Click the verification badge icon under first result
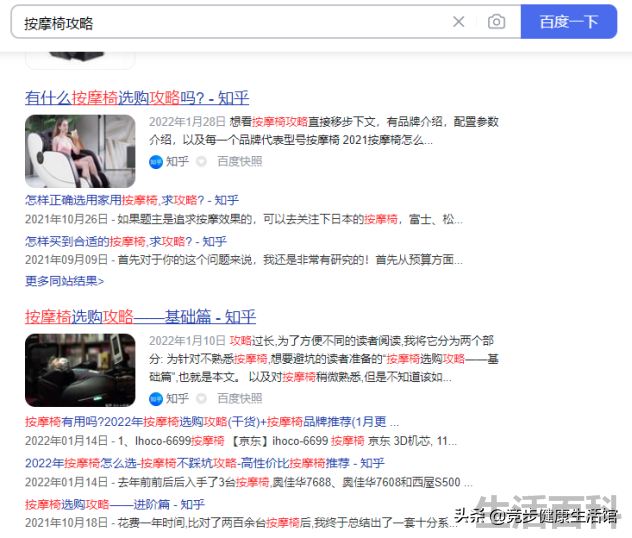Viewport: 632px width, 538px height. 201,162
